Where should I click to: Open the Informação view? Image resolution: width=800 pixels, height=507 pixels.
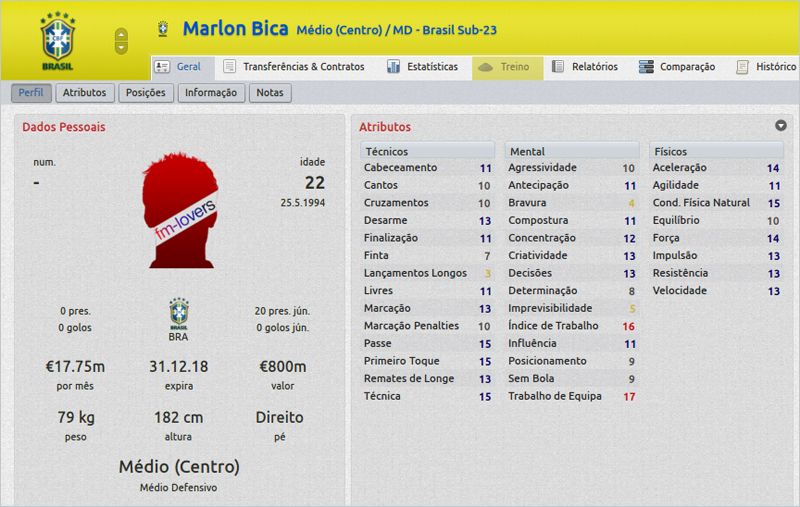point(210,93)
